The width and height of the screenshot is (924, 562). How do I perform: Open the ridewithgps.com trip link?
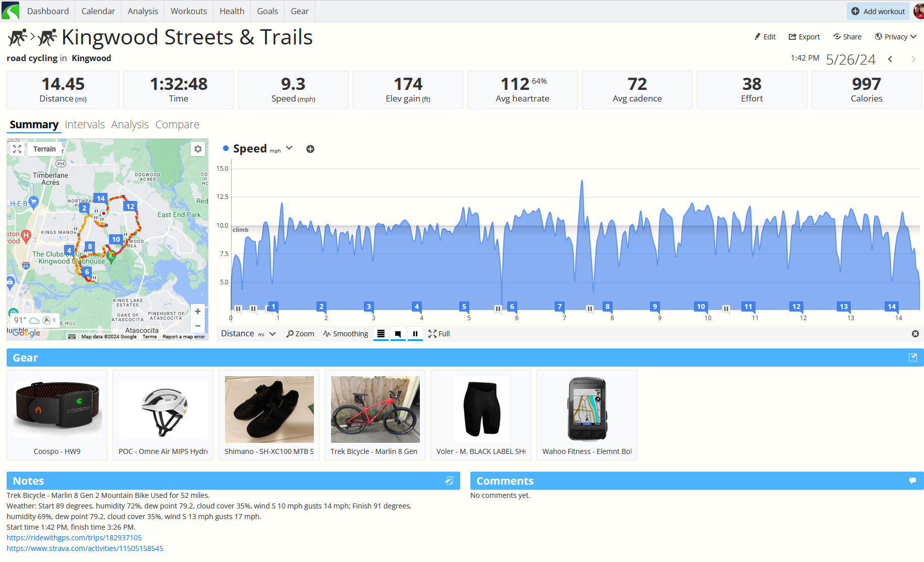(74, 538)
